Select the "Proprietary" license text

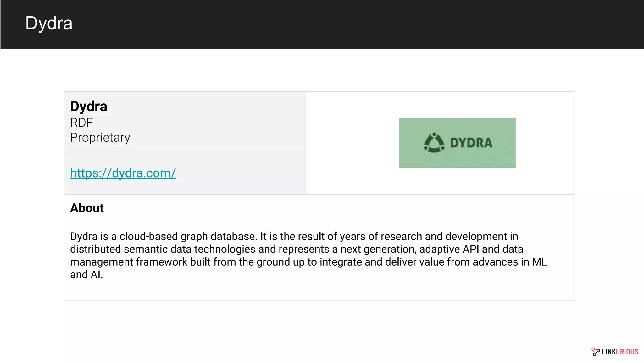point(100,138)
